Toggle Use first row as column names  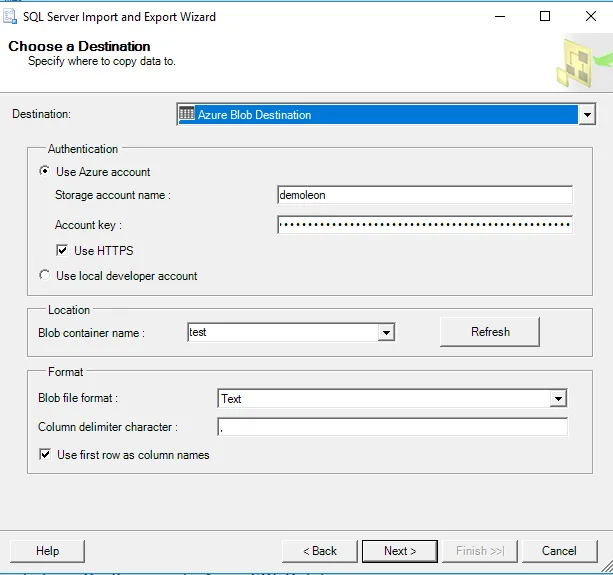pos(45,454)
